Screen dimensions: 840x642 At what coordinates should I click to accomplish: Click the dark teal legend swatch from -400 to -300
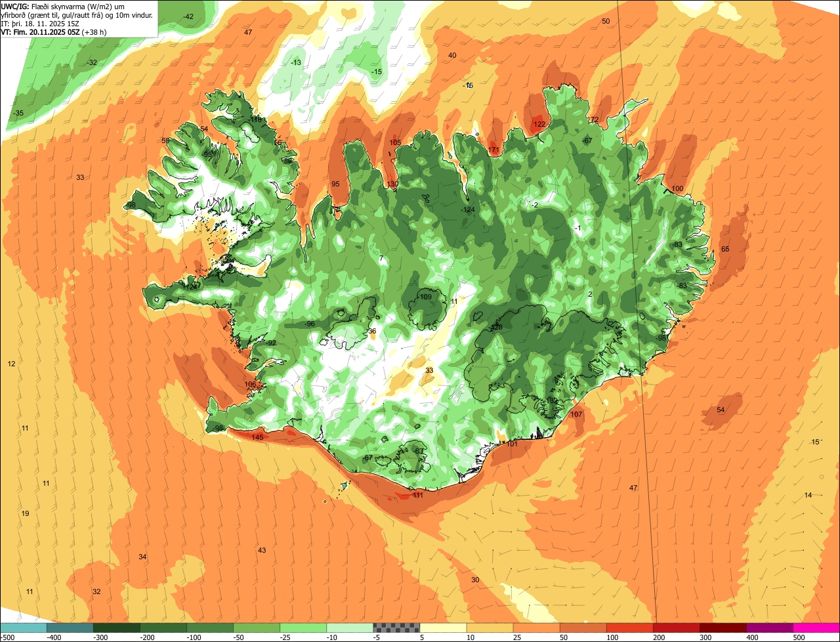(x=70, y=628)
